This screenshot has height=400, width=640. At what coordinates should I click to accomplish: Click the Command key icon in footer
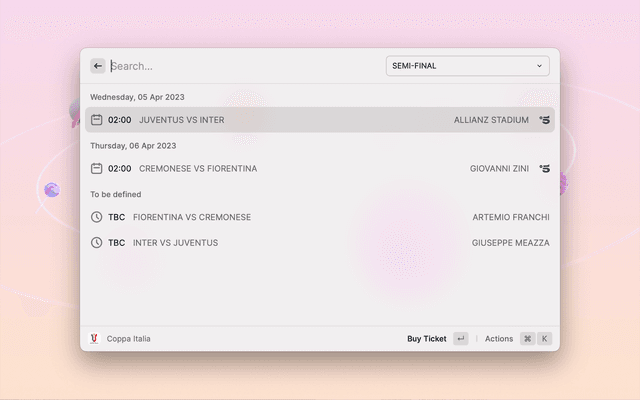[527, 339]
